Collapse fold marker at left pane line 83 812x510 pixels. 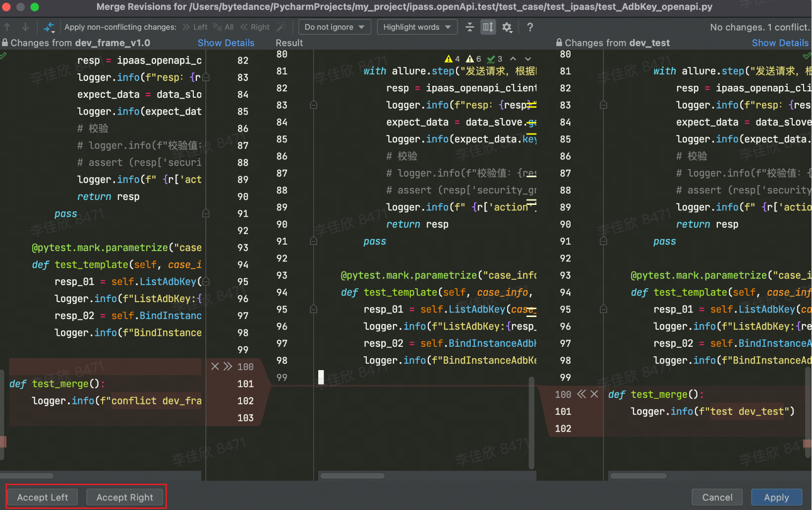click(x=206, y=77)
